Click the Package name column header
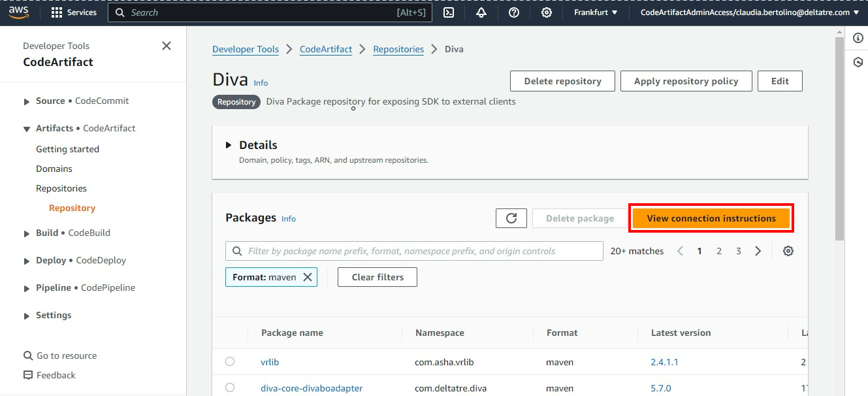This screenshot has height=396, width=868. [x=292, y=333]
